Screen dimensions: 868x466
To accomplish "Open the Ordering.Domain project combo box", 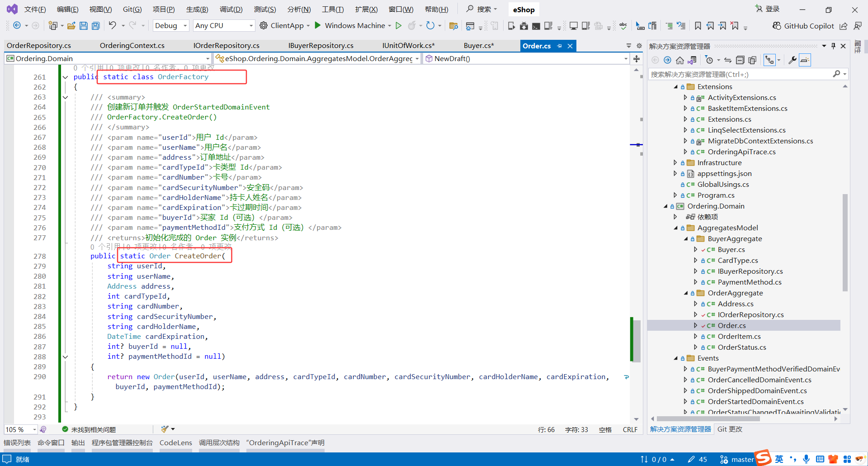I will tap(108, 59).
